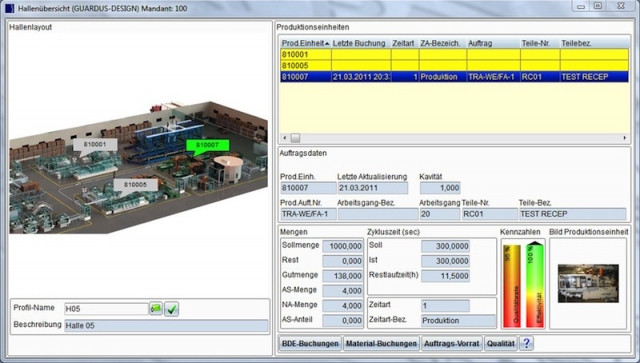640x363 pixels.
Task: Select the 810001 callout in hall layout
Action: (x=95, y=145)
